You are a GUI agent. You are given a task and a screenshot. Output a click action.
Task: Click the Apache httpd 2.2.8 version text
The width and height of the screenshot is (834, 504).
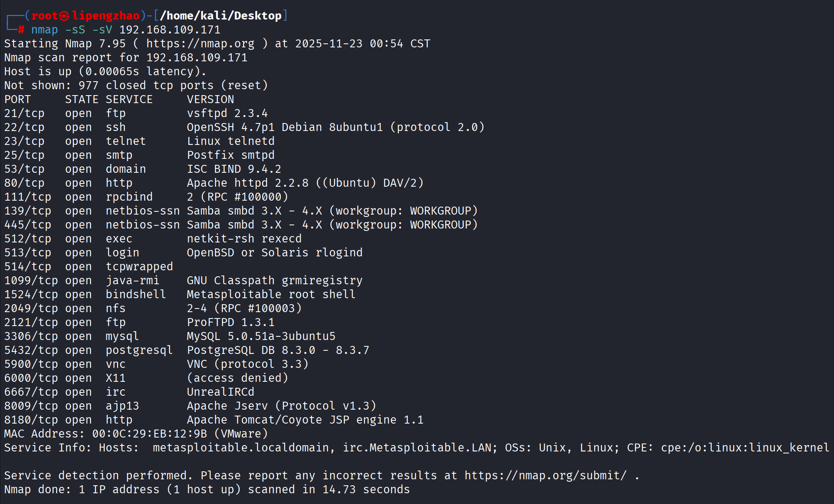point(247,183)
